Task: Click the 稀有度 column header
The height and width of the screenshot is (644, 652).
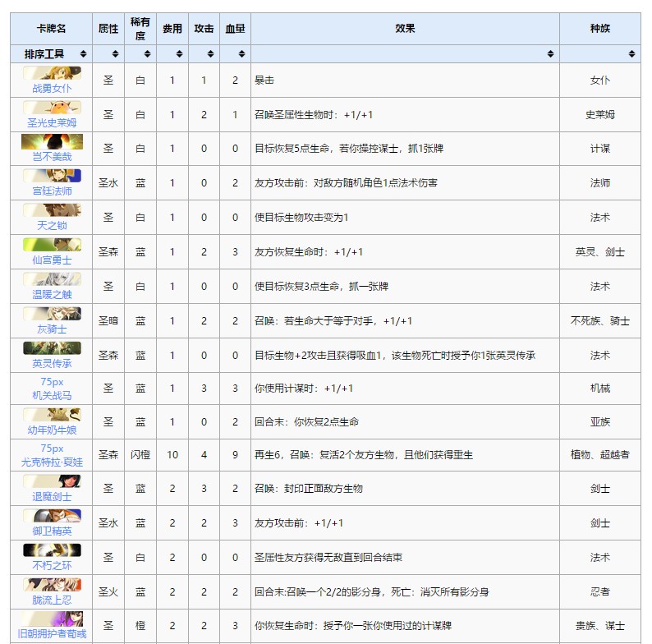Action: [x=140, y=29]
